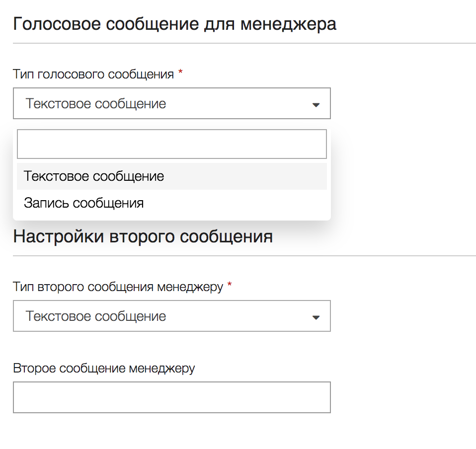Click heading "Настройки второго сообщения"
The height and width of the screenshot is (449, 476).
tap(143, 236)
